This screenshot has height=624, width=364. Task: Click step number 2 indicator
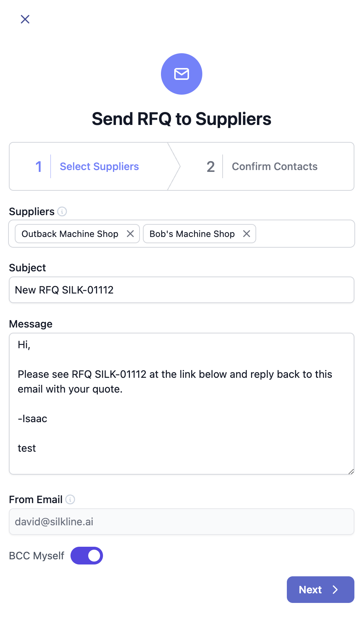pyautogui.click(x=210, y=166)
